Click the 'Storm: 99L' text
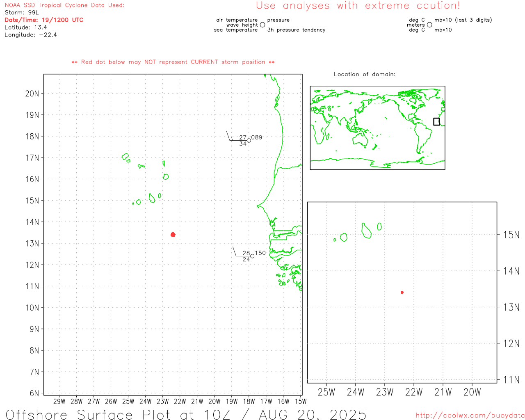 click(22, 13)
